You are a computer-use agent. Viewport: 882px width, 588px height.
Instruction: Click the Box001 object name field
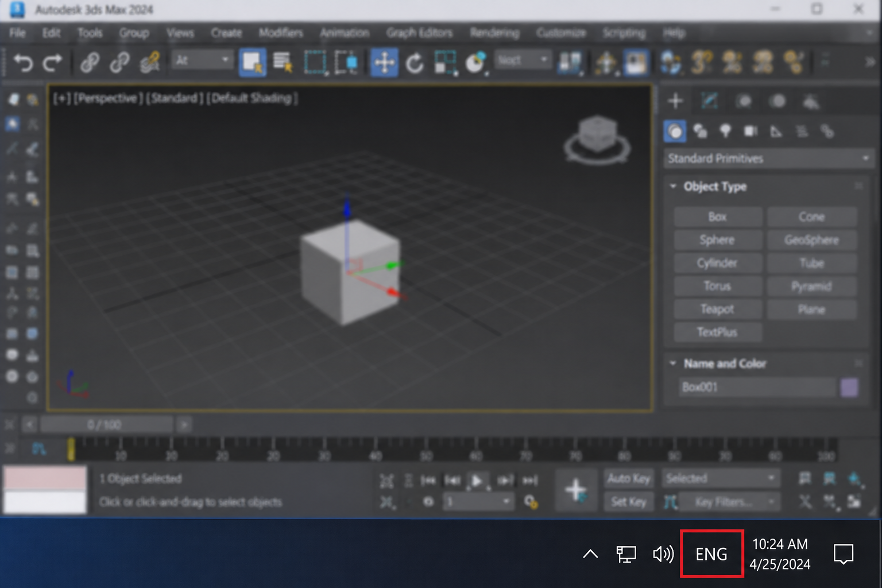coord(757,387)
